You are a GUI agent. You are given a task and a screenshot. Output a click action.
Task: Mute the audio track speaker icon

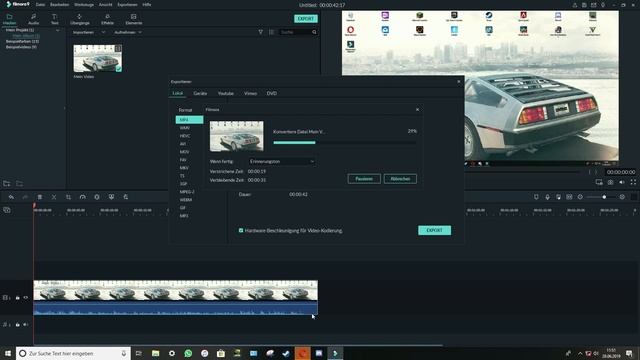click(26, 325)
